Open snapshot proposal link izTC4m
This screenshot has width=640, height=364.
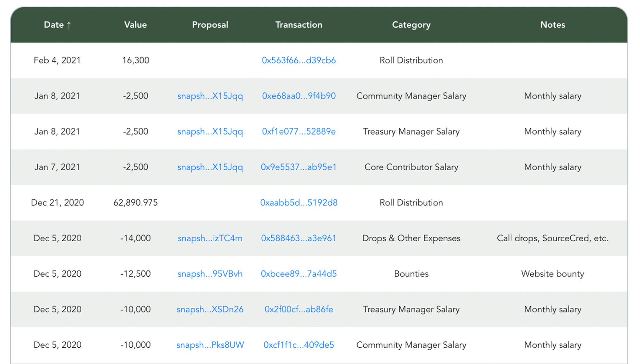click(x=210, y=238)
